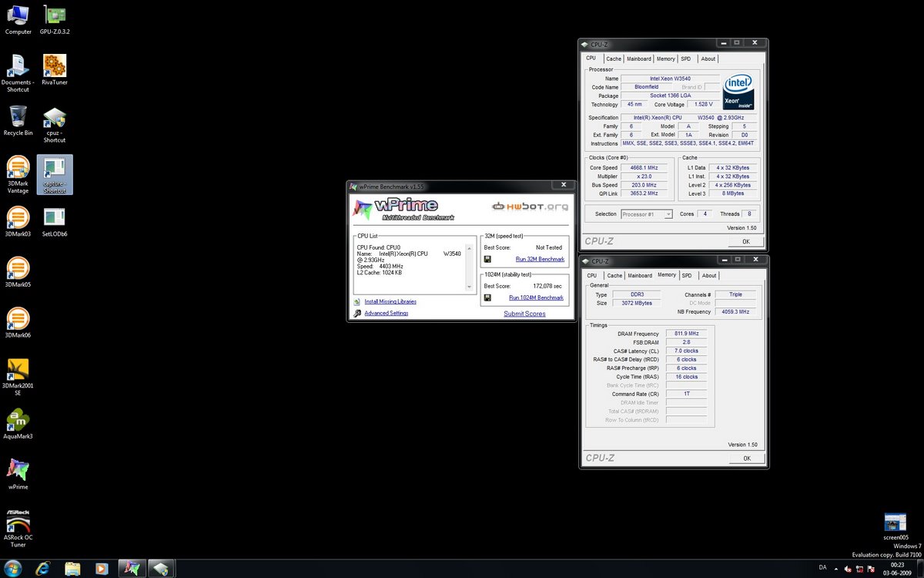
Task: Click the wrench icon beside Advanced Settings
Action: coord(357,313)
